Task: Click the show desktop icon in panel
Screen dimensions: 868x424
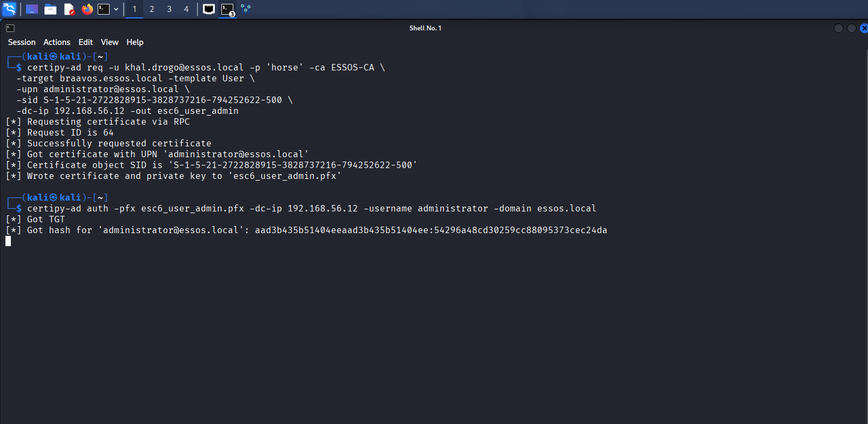Action: 32,9
